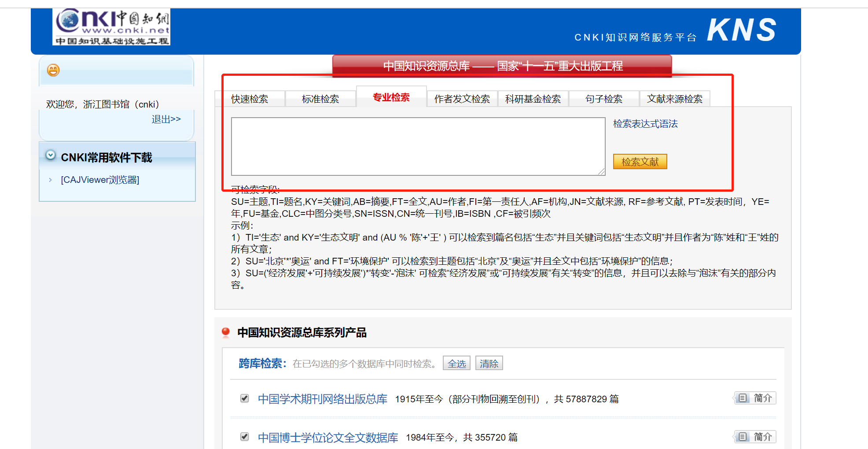The width and height of the screenshot is (868, 449).
Task: Open the 检索表达式语法 help link
Action: click(645, 124)
